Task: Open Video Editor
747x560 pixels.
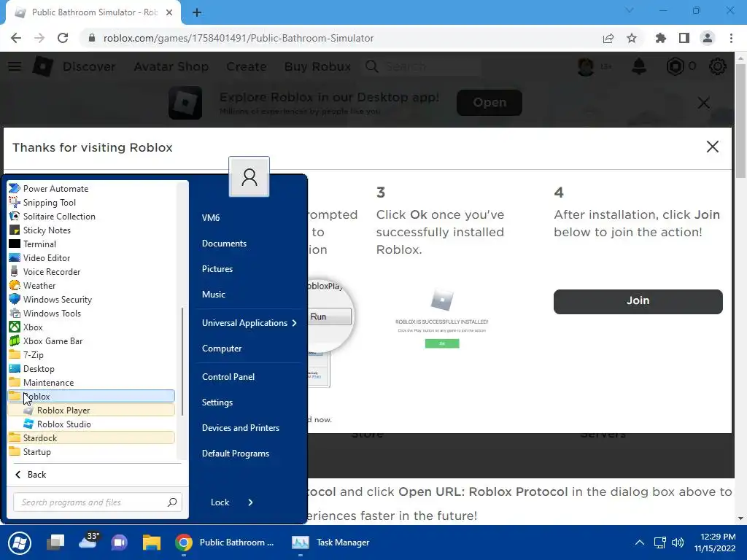Action: click(x=91, y=257)
